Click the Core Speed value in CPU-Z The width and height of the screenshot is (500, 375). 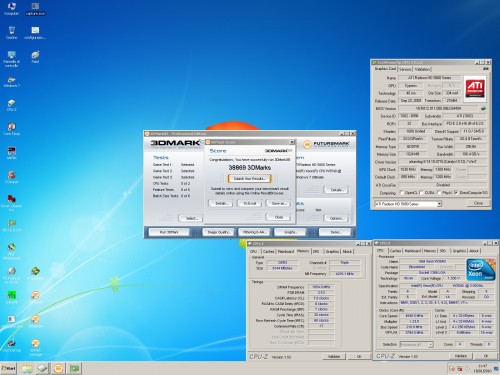point(414,315)
